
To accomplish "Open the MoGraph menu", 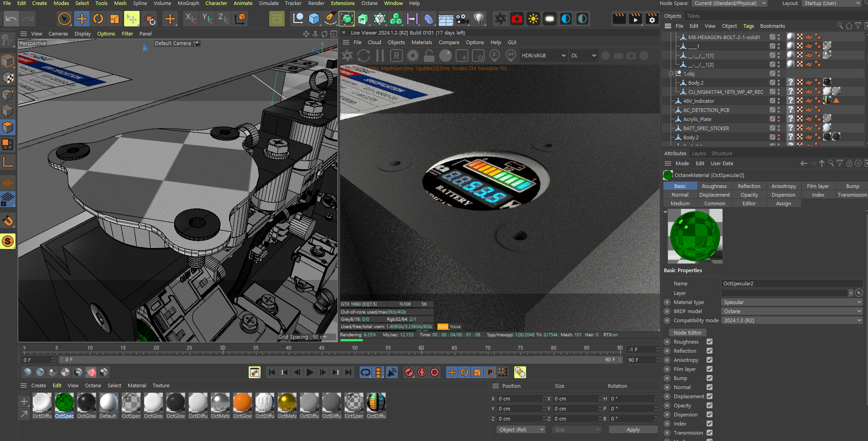I will click(188, 3).
